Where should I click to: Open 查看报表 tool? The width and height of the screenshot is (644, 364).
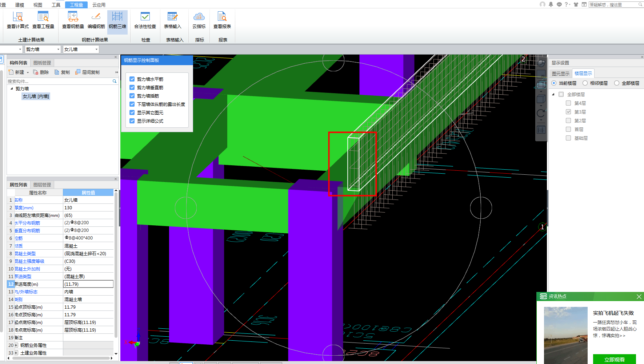(222, 20)
